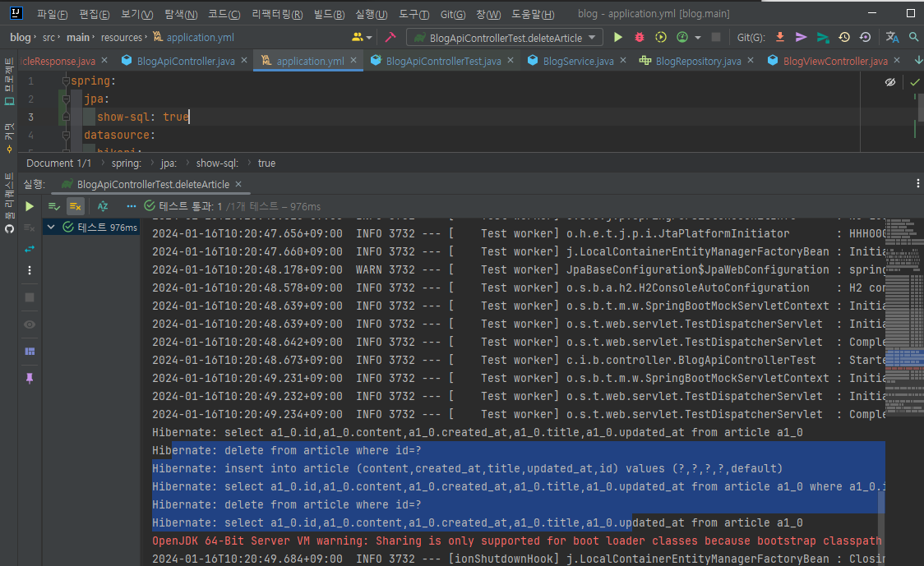924x566 pixels.
Task: Update project via the Git pull arrow icon
Action: coord(779,37)
